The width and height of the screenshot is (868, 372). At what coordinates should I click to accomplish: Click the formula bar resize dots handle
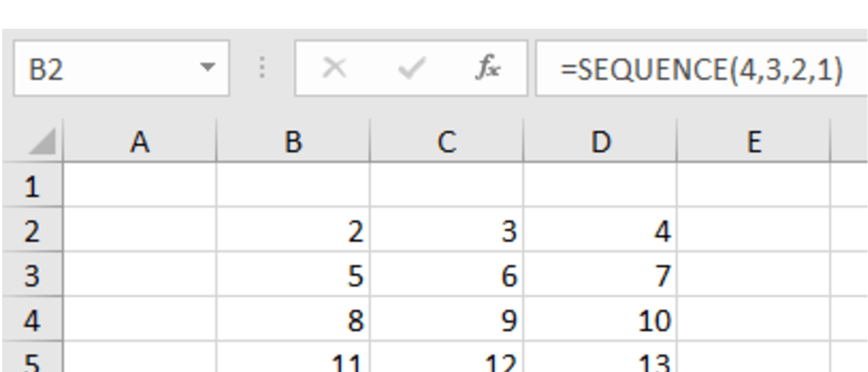click(x=262, y=68)
